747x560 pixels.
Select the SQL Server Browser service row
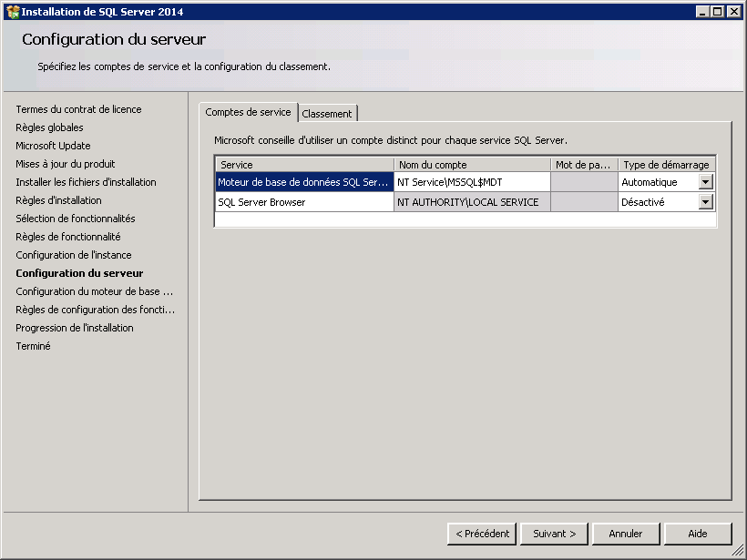click(303, 202)
